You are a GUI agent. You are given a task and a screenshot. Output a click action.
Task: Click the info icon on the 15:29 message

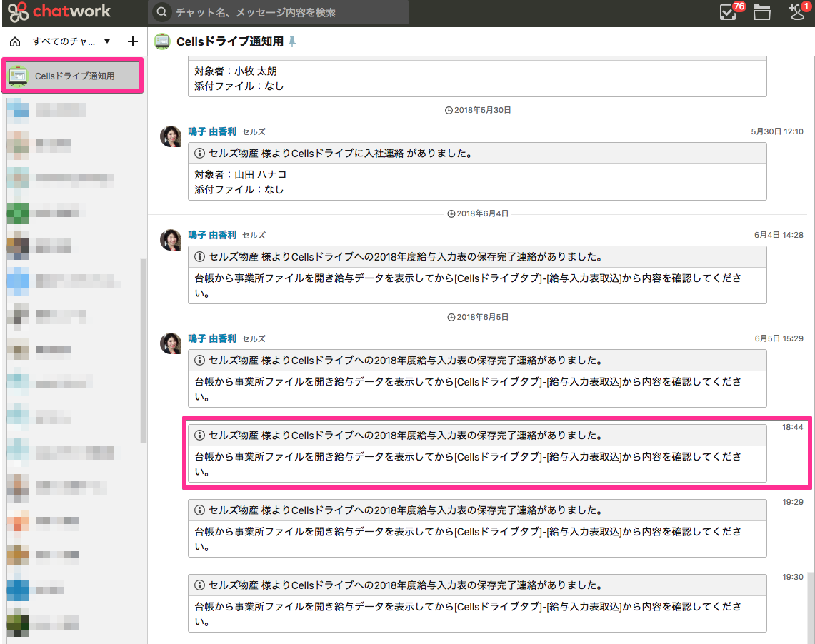[x=199, y=360]
